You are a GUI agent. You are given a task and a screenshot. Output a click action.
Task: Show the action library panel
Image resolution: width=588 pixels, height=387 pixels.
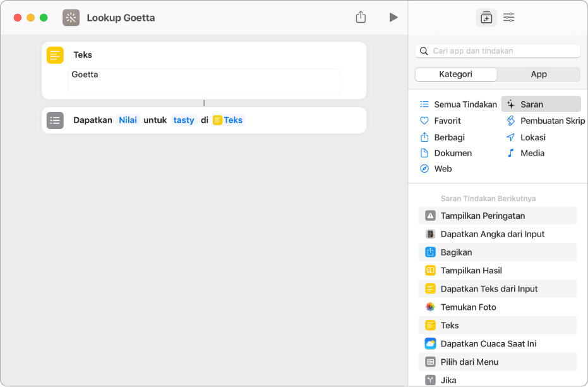(486, 18)
